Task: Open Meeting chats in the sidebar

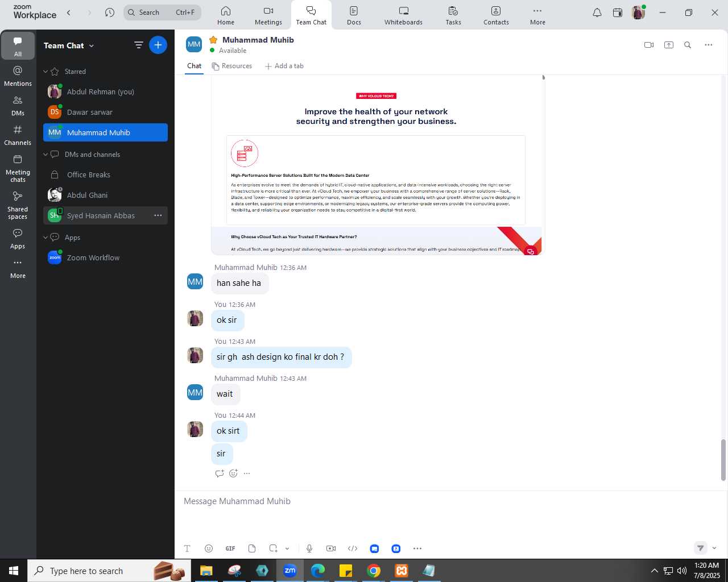Action: 18,168
